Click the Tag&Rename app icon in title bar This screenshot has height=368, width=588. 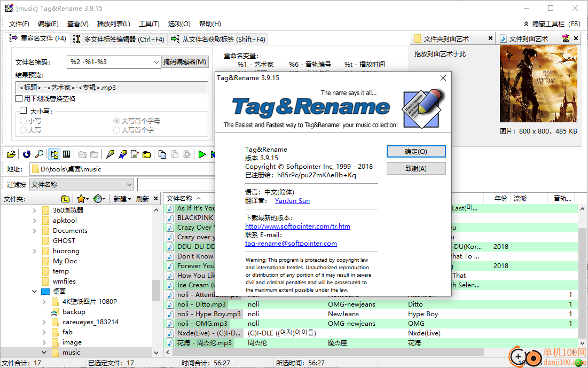(9, 8)
